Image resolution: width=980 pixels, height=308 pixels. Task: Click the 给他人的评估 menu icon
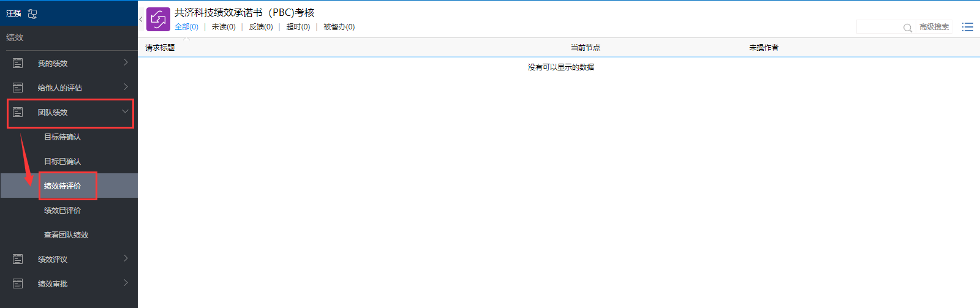(18, 88)
